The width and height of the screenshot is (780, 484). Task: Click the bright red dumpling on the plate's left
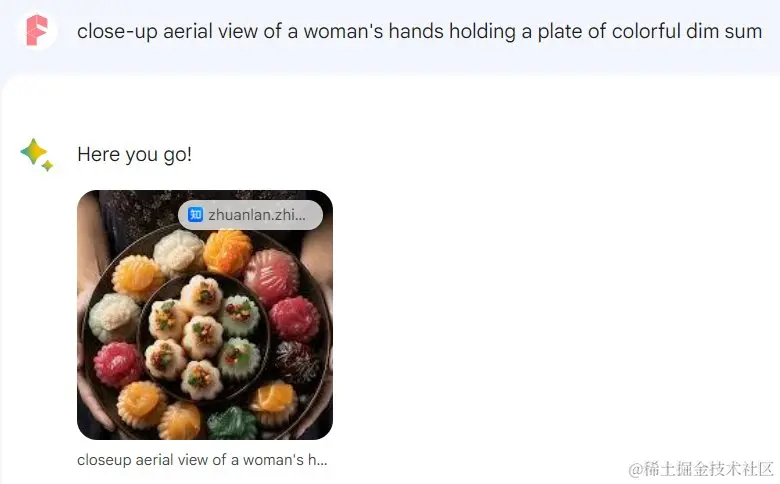tap(118, 364)
